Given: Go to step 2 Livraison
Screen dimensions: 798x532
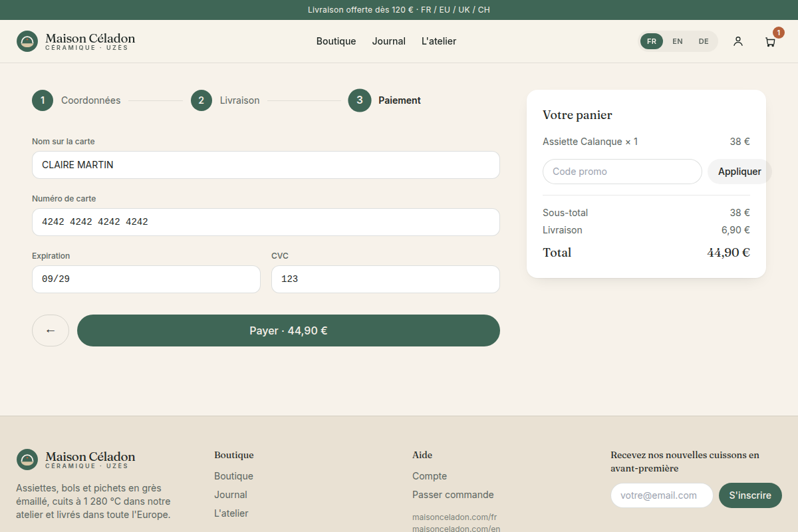Looking at the screenshot, I should pos(225,100).
